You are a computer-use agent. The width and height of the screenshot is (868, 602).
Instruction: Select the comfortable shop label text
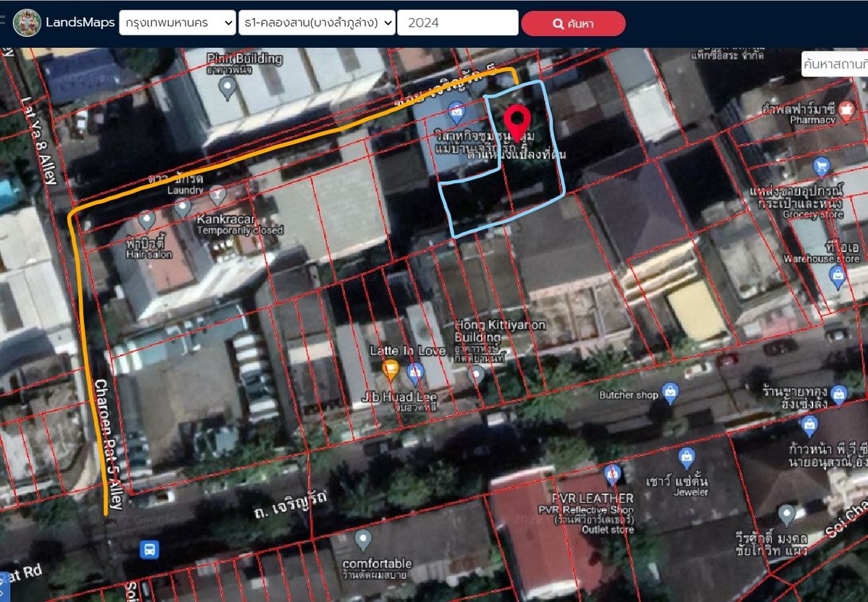point(377,563)
